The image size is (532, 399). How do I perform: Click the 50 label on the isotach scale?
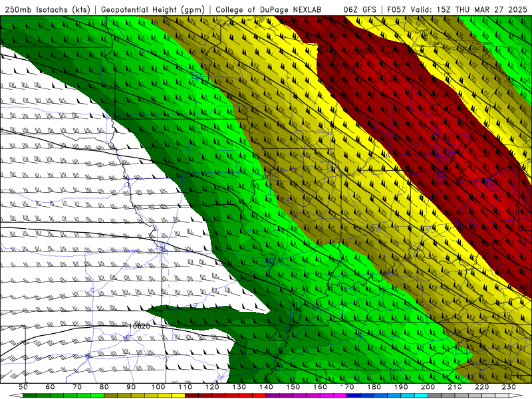click(x=23, y=387)
